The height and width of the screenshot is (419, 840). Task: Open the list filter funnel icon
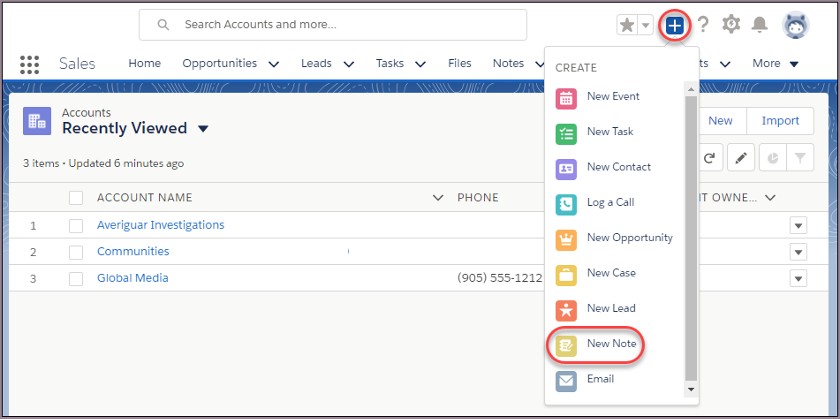pyautogui.click(x=800, y=158)
